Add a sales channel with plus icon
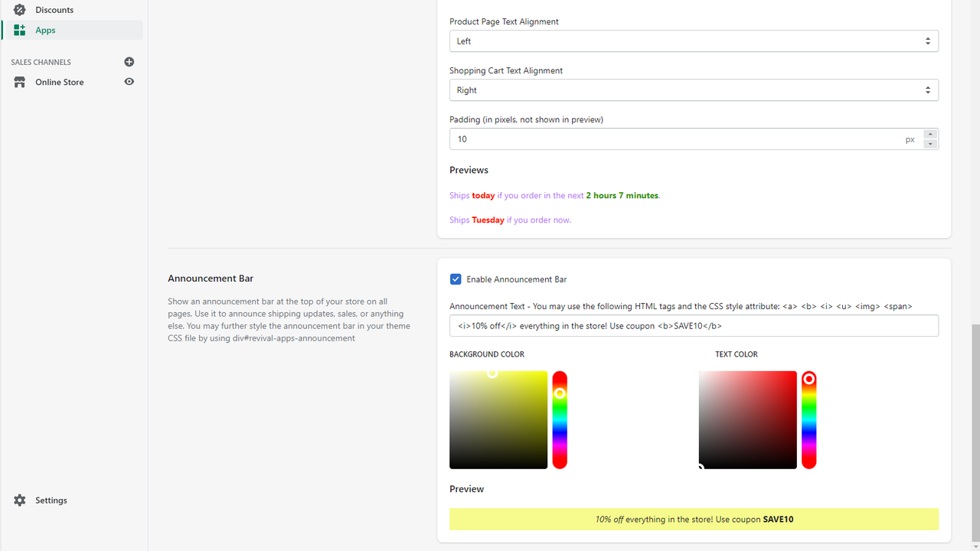This screenshot has width=980, height=551. tap(129, 62)
